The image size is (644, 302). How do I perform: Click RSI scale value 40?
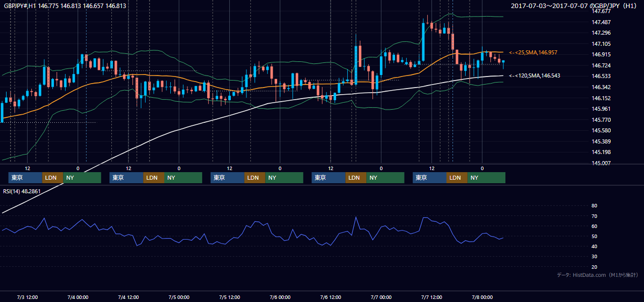tap(594, 246)
